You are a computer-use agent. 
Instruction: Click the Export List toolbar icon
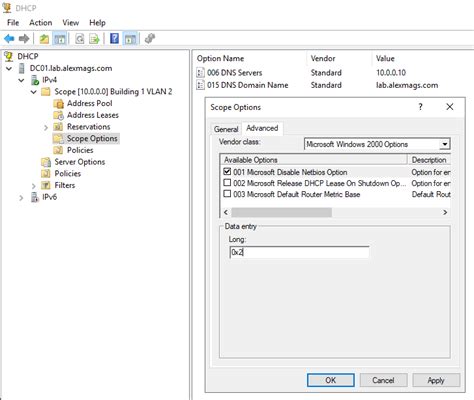click(x=95, y=39)
